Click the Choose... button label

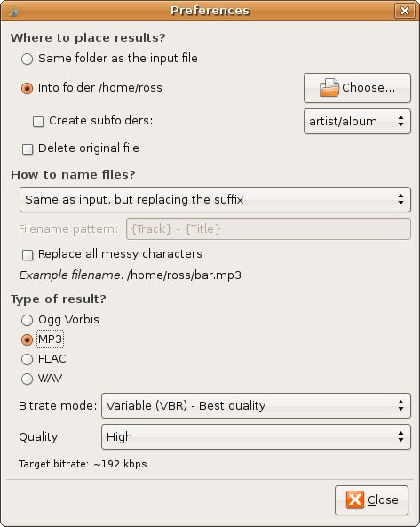click(368, 88)
